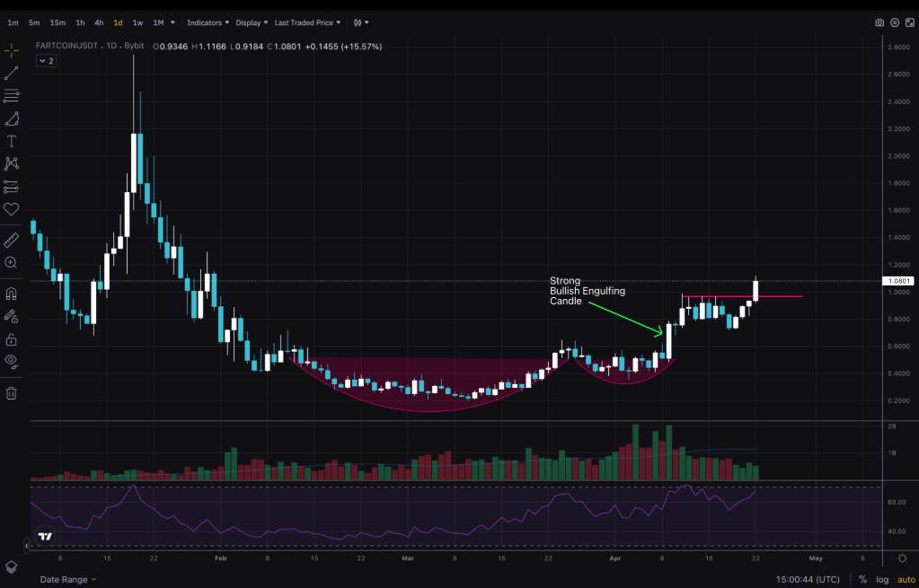This screenshot has height=588, width=919.
Task: Open the candlestick chart type selector
Action: 358,22
